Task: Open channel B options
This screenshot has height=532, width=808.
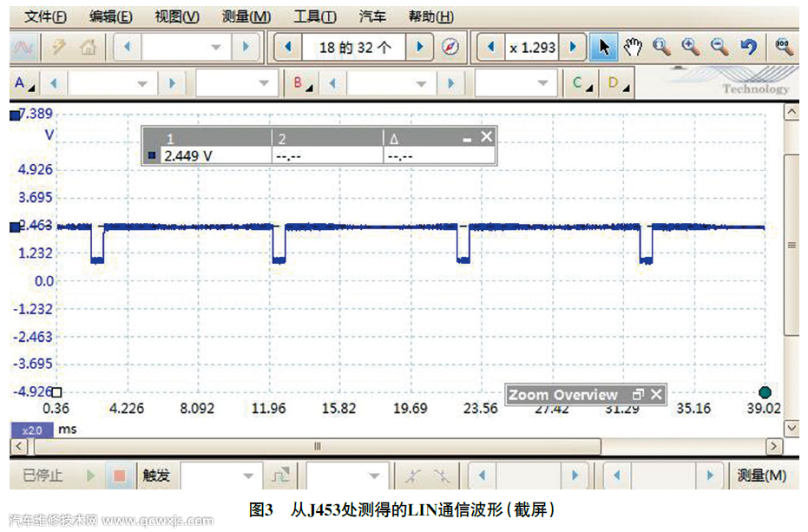Action: tap(301, 83)
